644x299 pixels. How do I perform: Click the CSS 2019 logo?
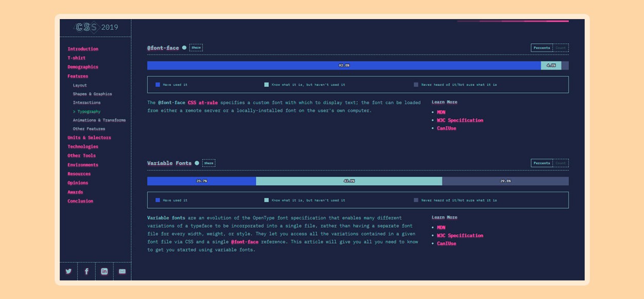click(96, 27)
